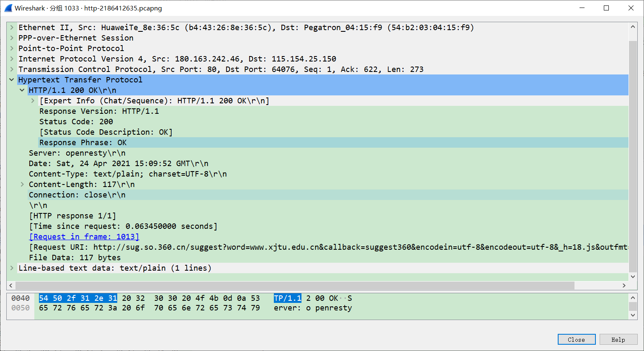Click left arrow of horizontal scrollbar
Image resolution: width=644 pixels, height=351 pixels.
click(x=11, y=285)
